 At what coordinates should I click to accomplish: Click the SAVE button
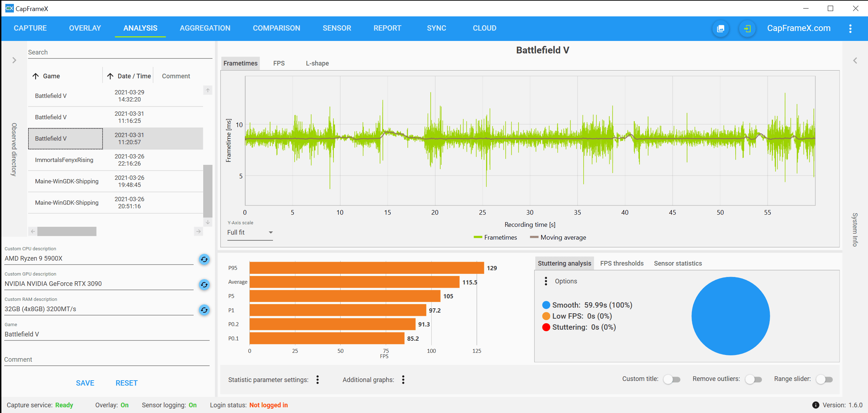pos(85,383)
